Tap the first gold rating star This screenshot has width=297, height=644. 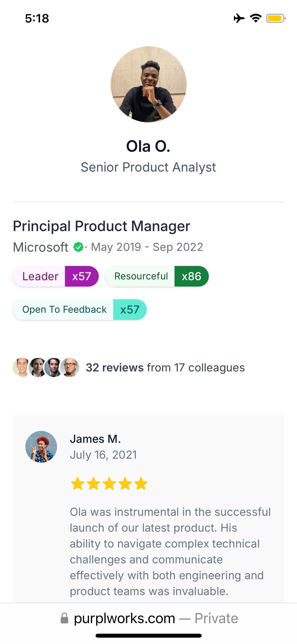(78, 484)
